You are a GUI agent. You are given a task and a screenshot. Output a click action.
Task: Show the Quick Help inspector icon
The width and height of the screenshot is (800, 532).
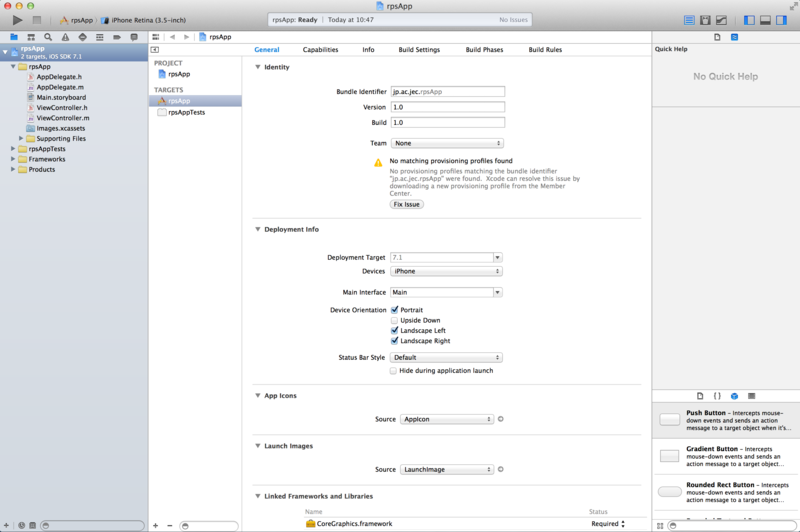coord(734,37)
